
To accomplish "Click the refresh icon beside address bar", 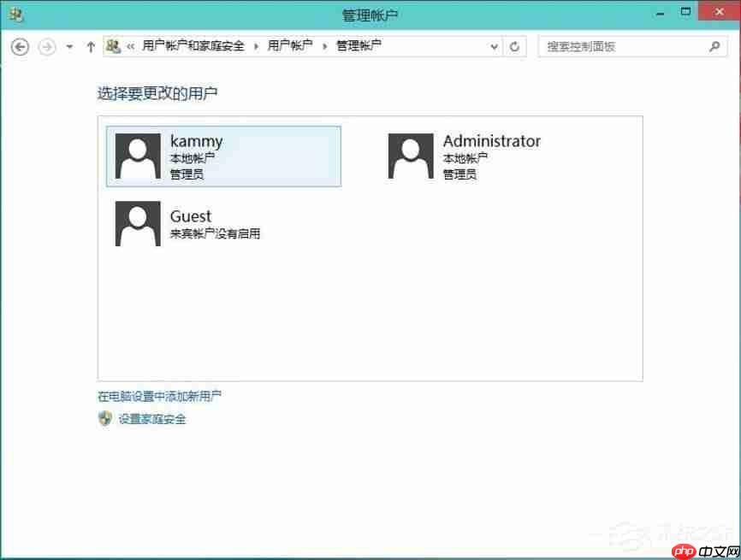I will click(514, 47).
